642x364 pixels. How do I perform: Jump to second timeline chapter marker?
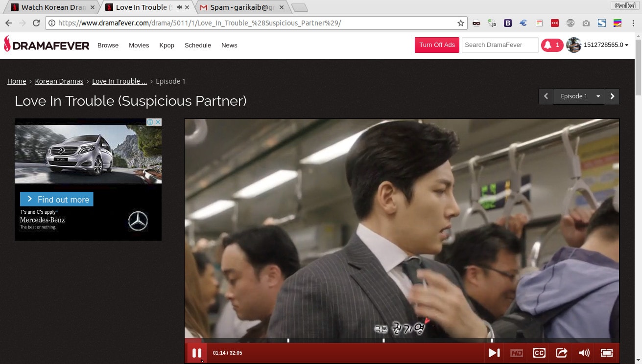click(x=383, y=341)
